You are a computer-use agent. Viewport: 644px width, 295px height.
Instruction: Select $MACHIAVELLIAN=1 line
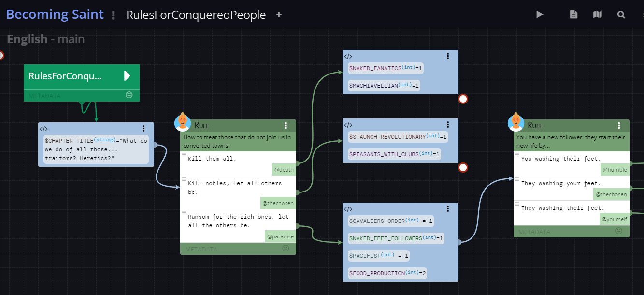point(385,86)
